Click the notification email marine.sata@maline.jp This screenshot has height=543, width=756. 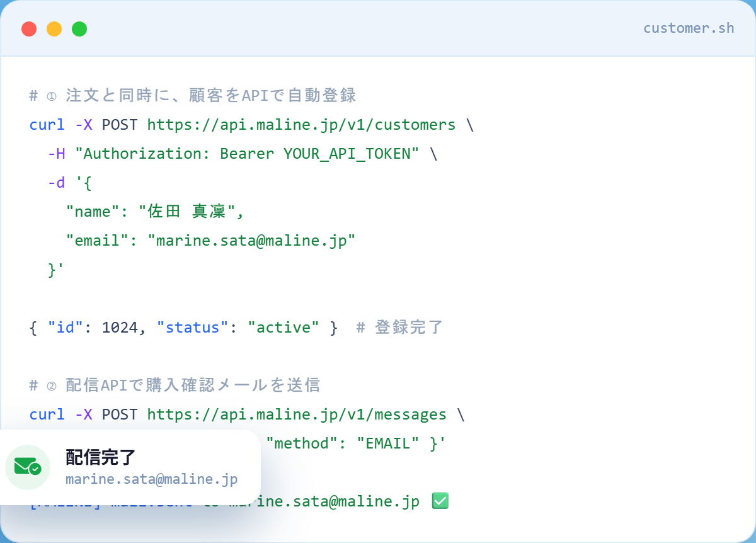click(x=152, y=479)
